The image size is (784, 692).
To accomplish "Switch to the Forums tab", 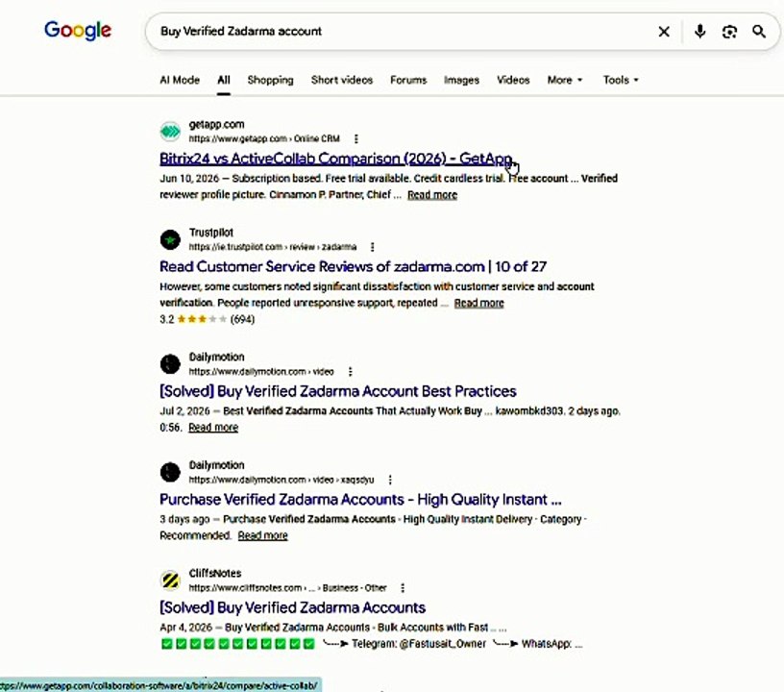I will 408,80.
